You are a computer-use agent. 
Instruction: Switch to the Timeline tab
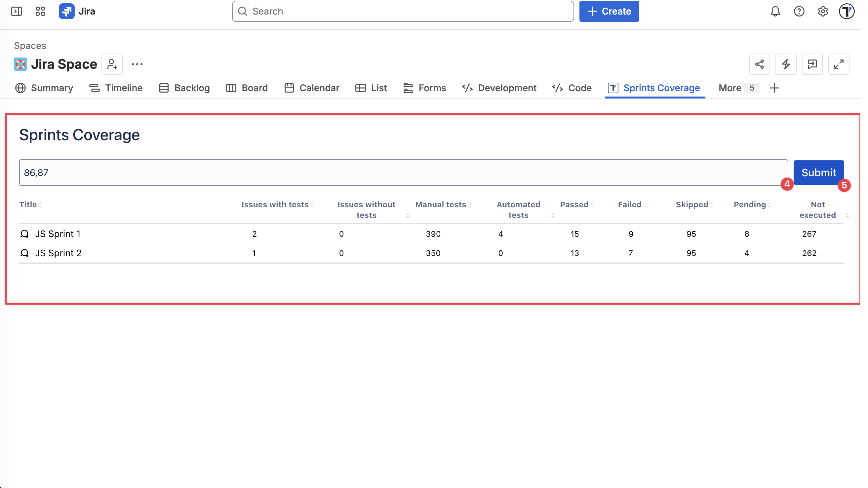pos(116,88)
